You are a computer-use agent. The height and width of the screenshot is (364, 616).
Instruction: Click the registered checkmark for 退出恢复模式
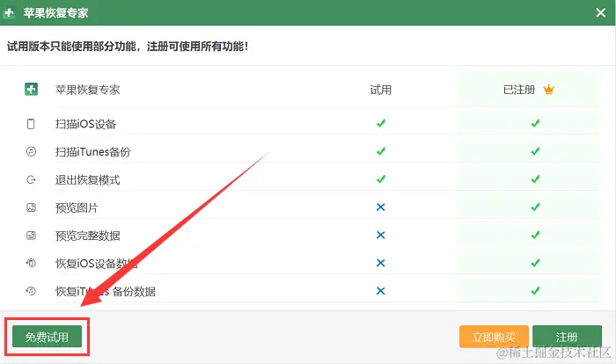tap(535, 179)
